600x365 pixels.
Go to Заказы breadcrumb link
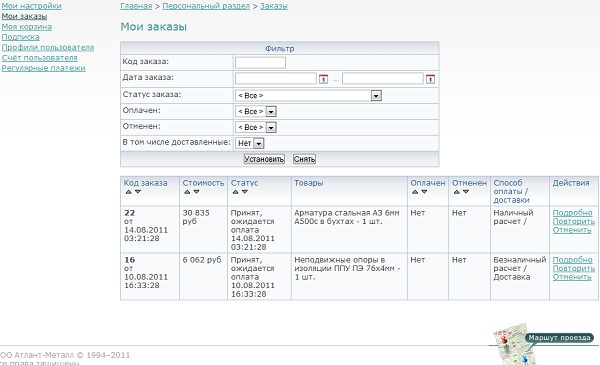point(274,6)
